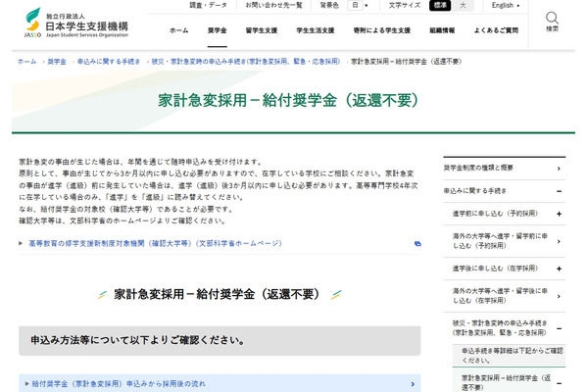Click the 申込み方法等について以下よりご確認ください heading

point(138,340)
